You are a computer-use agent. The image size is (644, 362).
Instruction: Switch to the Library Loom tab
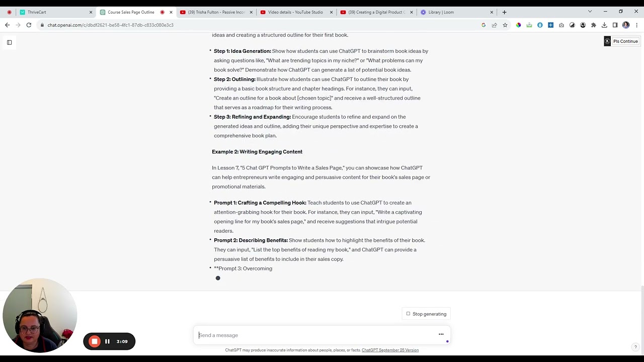tap(455, 12)
